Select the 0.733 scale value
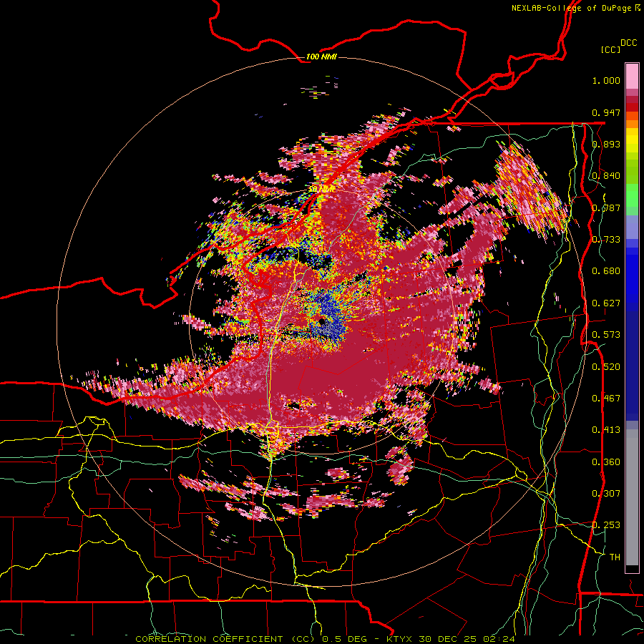 tap(606, 240)
